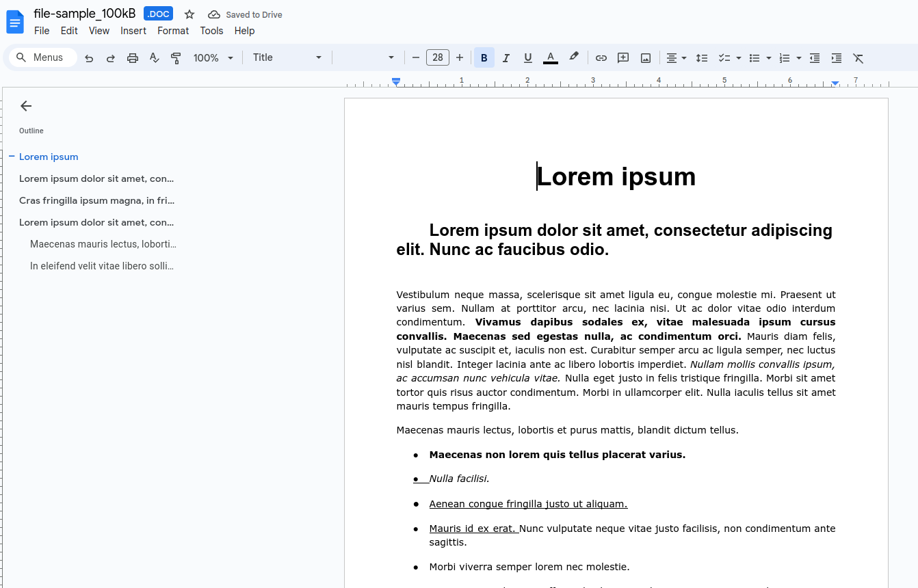Close the document outline with the back arrow
The width and height of the screenshot is (918, 588).
point(26,106)
